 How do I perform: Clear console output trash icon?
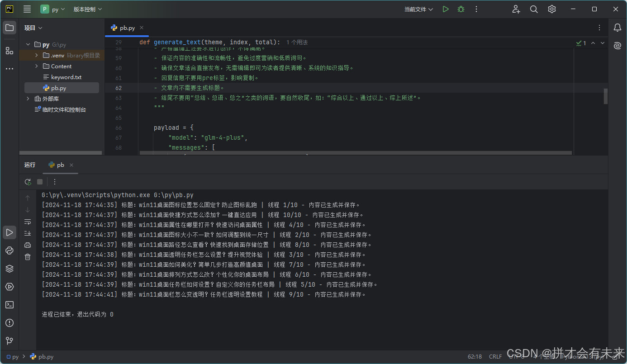28,257
